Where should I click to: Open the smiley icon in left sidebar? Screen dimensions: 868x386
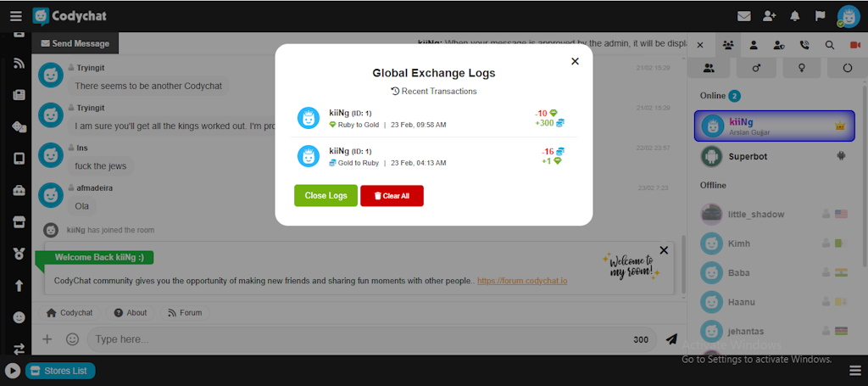(19, 317)
